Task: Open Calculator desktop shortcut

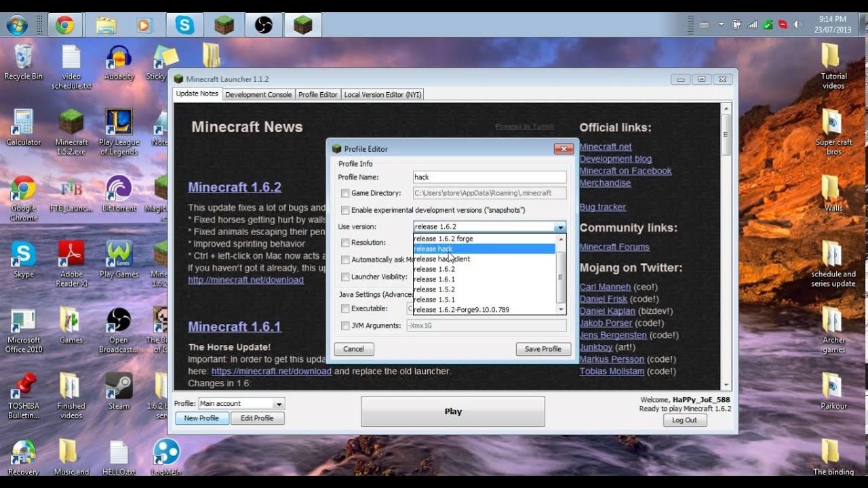Action: 24,127
